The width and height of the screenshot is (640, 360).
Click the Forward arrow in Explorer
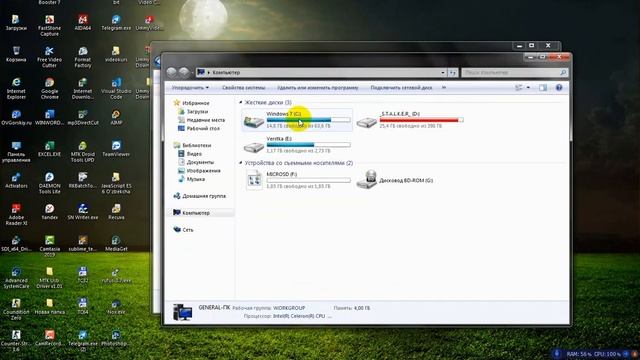tap(184, 72)
